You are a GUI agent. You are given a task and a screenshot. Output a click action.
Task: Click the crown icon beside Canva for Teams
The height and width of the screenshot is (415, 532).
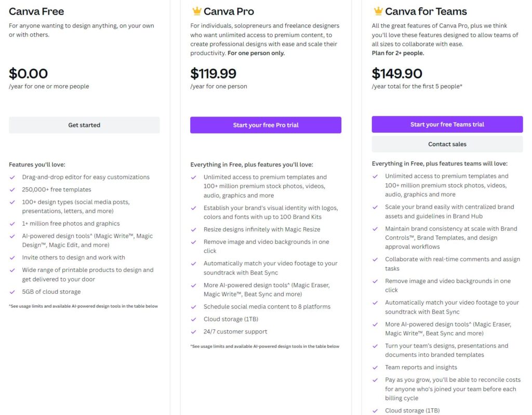coord(378,11)
